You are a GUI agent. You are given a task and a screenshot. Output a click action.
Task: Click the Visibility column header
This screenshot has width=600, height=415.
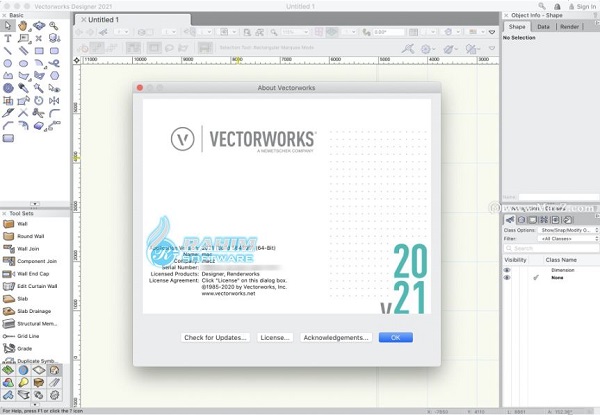click(x=515, y=260)
